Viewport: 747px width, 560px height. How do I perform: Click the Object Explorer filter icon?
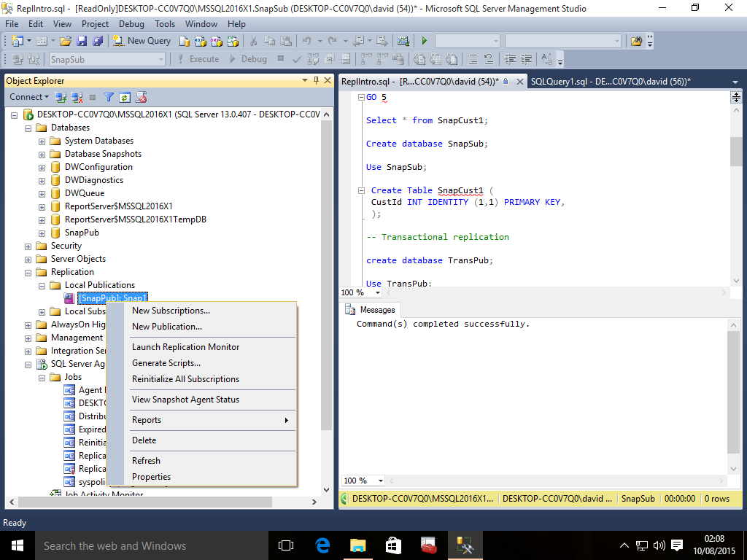click(109, 97)
